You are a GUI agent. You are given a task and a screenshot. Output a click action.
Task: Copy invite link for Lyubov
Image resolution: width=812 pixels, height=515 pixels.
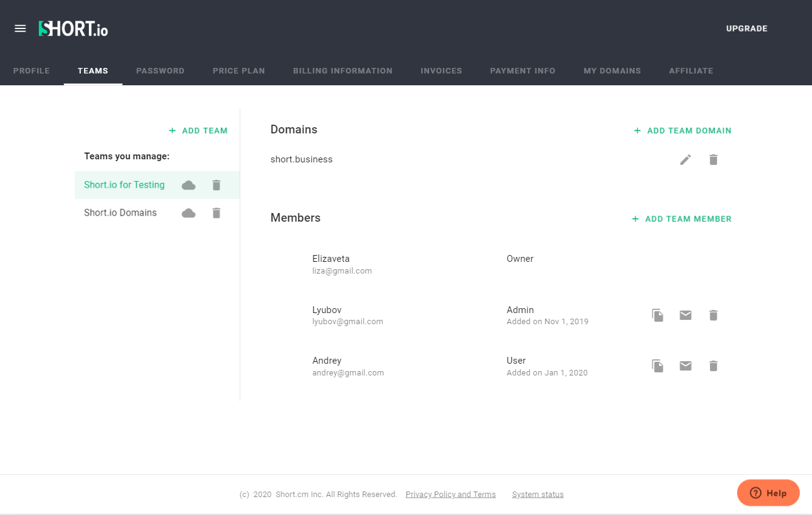(x=657, y=315)
